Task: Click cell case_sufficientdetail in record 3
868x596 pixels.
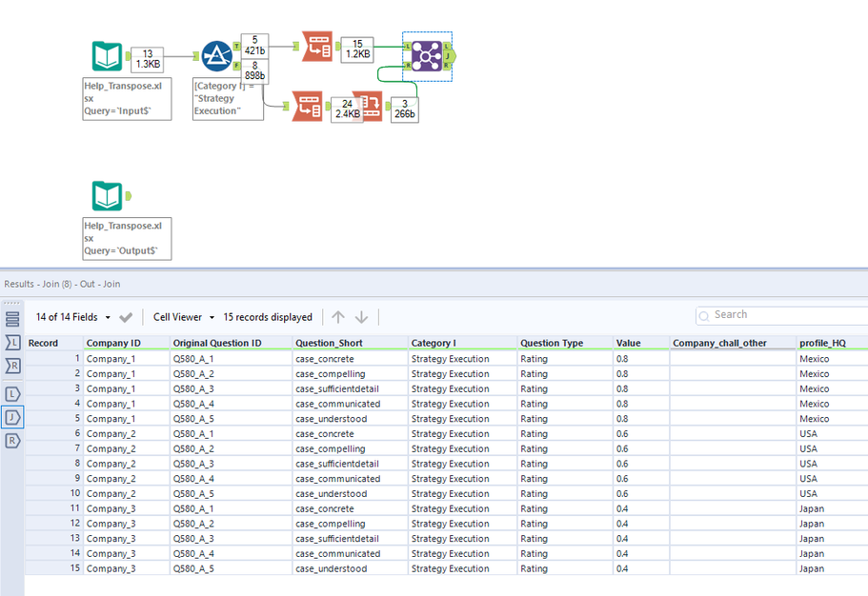Action: (x=351, y=389)
